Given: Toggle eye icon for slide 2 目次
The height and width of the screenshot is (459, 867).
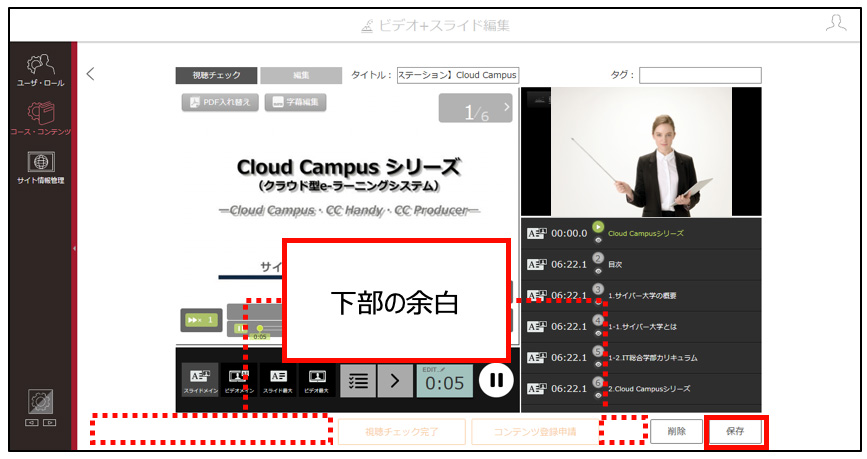Looking at the screenshot, I should (x=598, y=272).
